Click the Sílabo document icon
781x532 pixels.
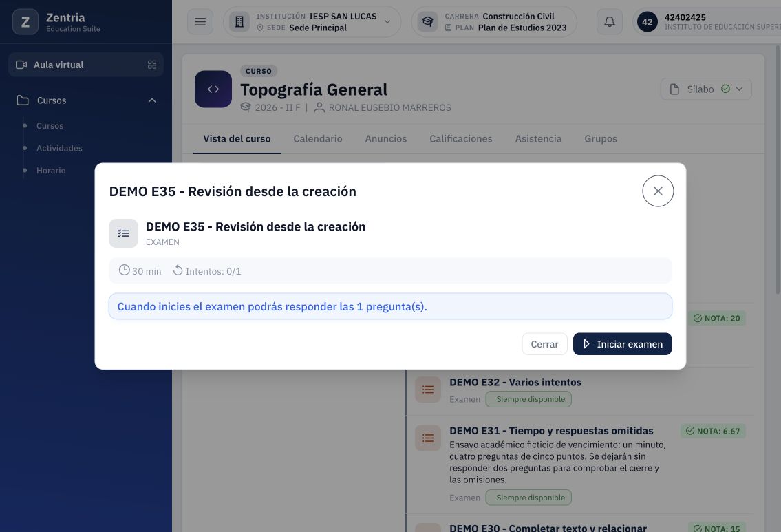pyautogui.click(x=674, y=89)
